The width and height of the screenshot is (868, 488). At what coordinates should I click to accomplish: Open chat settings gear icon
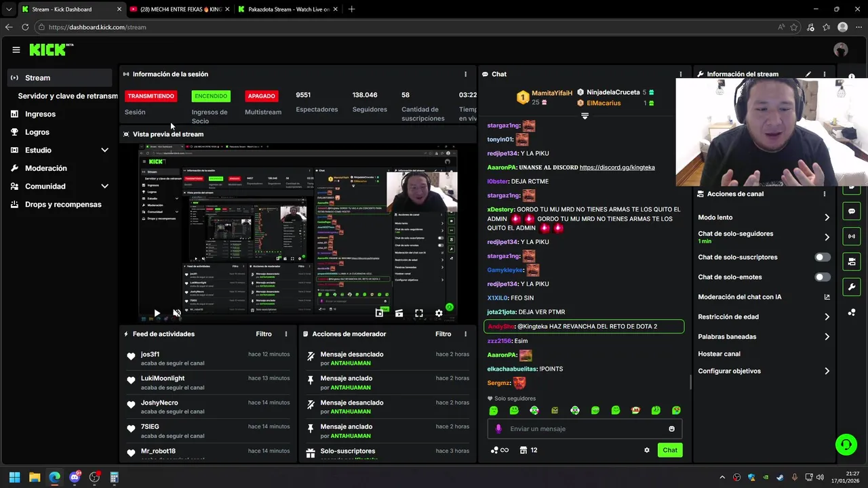(x=647, y=450)
